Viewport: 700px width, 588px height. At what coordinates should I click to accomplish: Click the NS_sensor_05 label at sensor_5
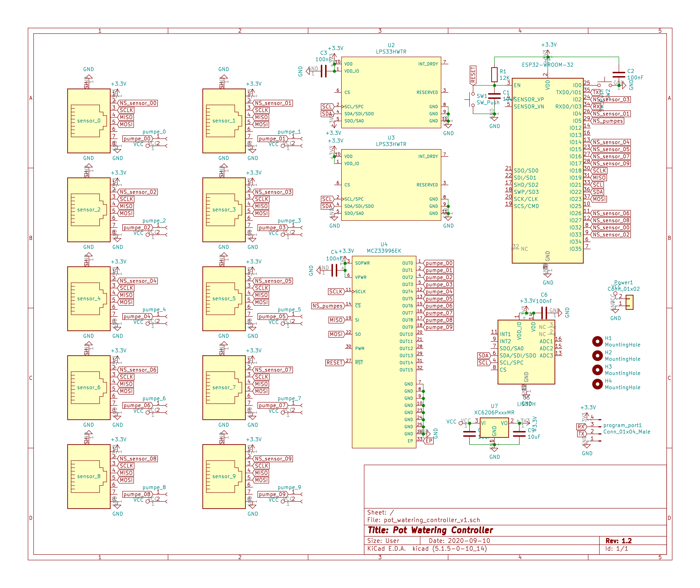(273, 281)
